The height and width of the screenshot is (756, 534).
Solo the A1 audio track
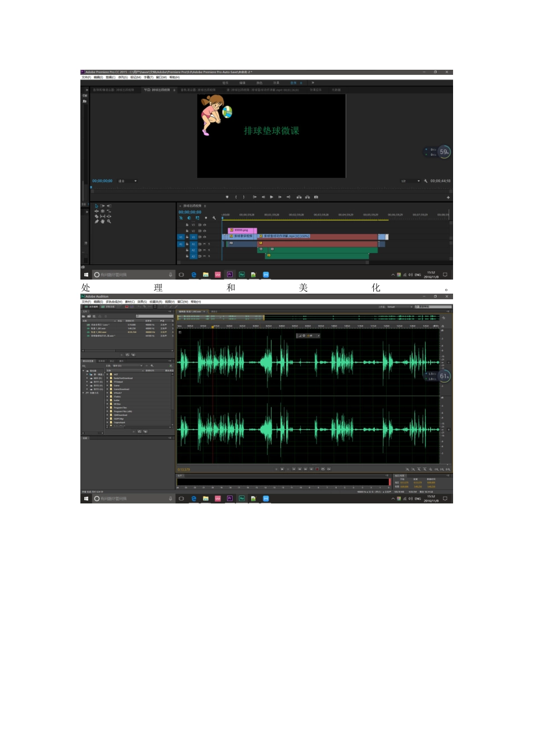209,244
